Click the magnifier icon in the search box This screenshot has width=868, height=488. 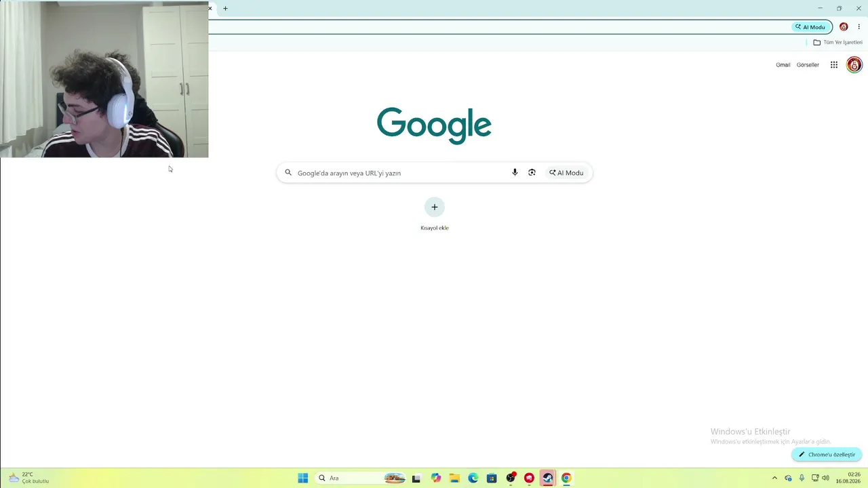pos(288,173)
